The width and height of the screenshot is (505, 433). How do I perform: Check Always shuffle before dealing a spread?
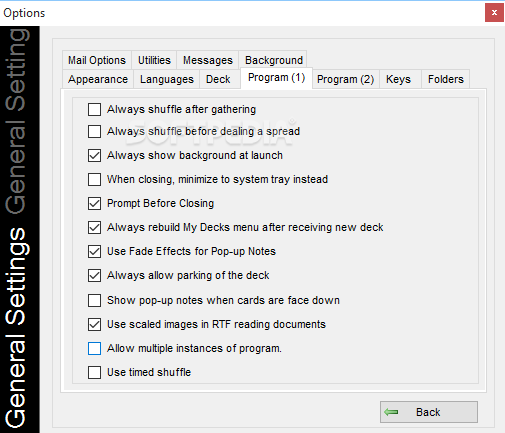coord(94,131)
